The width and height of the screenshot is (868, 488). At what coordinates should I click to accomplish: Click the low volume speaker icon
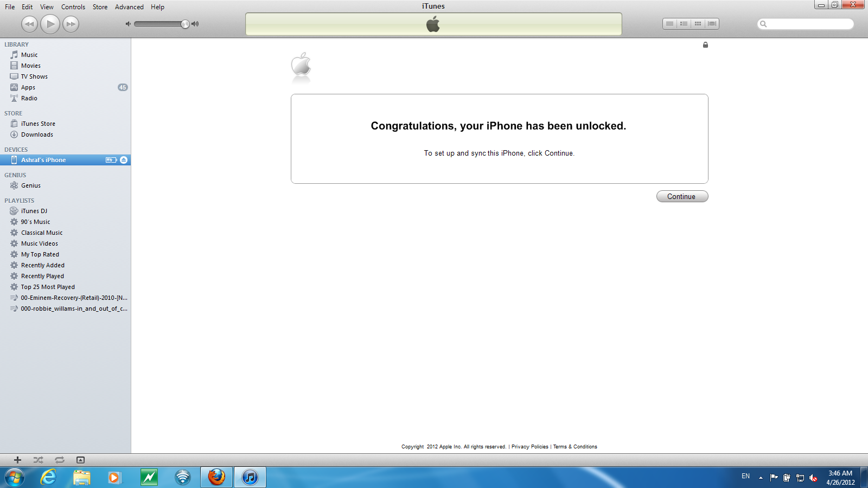(x=128, y=24)
